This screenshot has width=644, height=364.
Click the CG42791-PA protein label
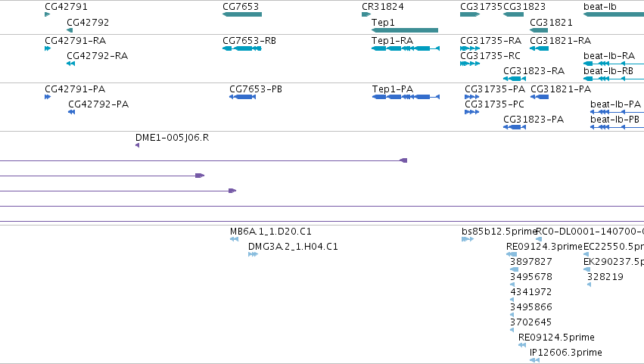click(75, 89)
